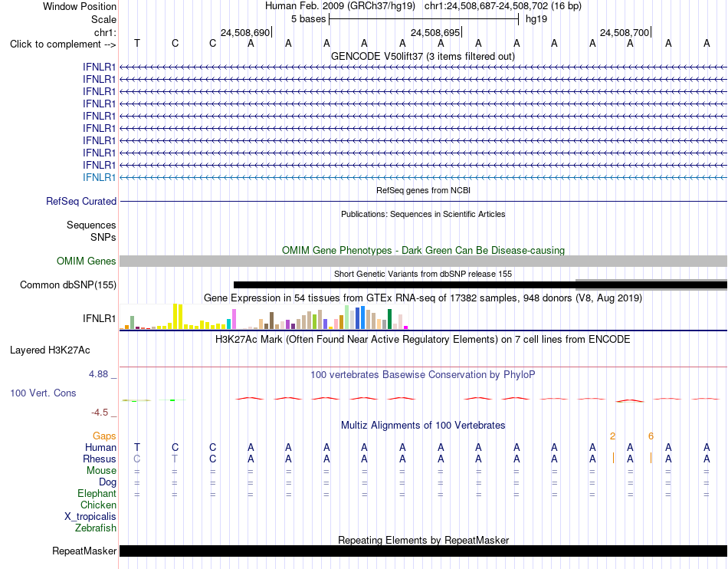Click the orange gap count '2'
728x569 pixels.
[x=612, y=436]
